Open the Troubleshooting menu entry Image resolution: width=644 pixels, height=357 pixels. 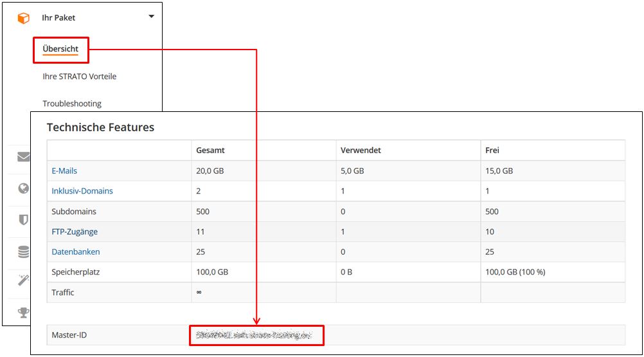(x=72, y=104)
